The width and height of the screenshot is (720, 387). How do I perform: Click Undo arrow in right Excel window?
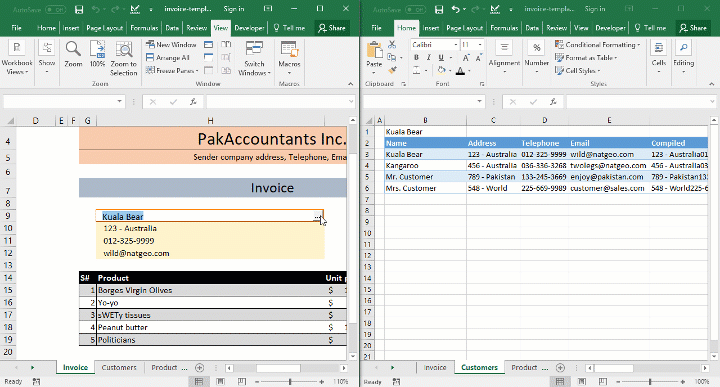[455, 9]
